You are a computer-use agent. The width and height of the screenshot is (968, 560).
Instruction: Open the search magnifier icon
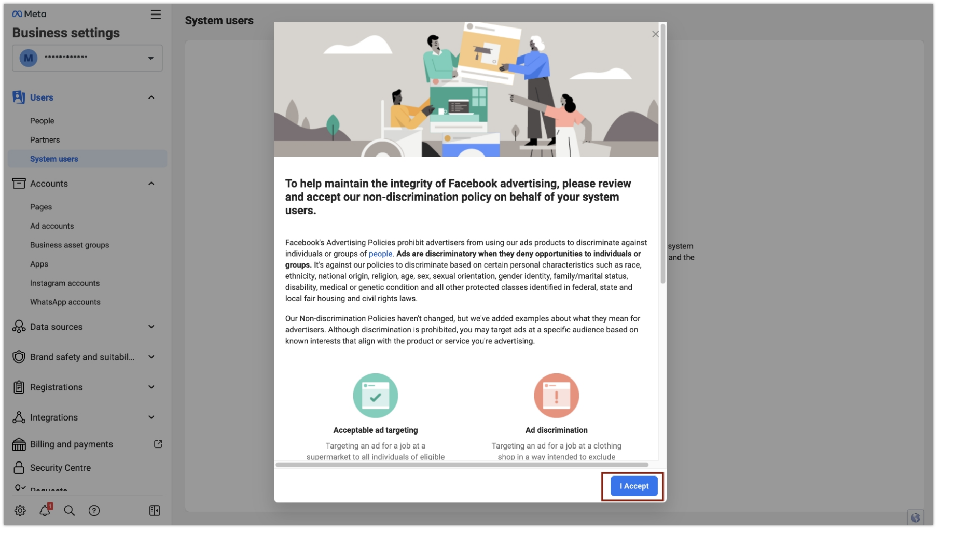click(x=69, y=511)
